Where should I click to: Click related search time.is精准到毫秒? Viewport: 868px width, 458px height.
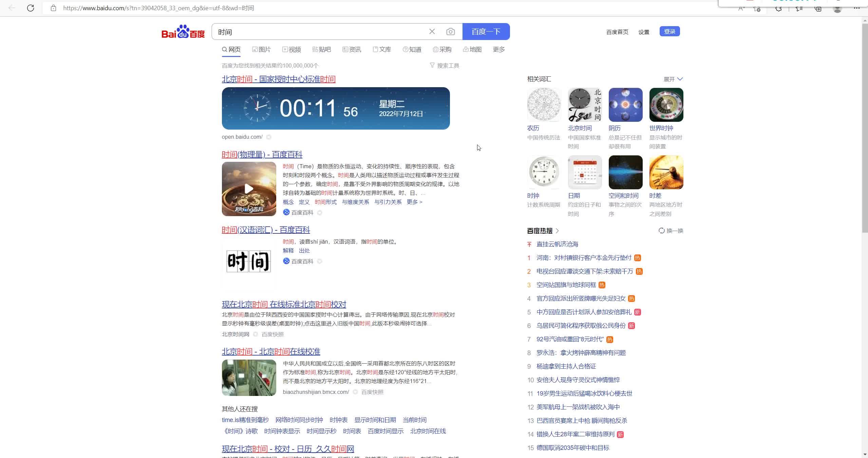point(245,420)
